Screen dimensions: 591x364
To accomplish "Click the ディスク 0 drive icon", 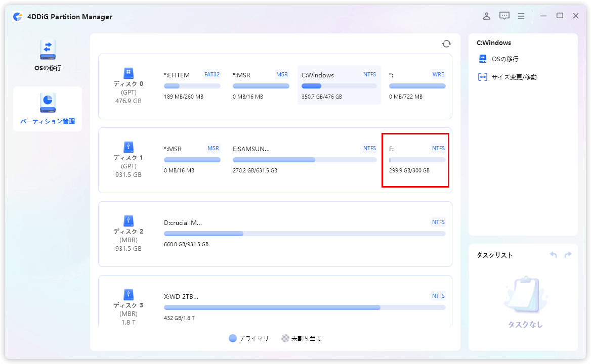I will tap(129, 73).
